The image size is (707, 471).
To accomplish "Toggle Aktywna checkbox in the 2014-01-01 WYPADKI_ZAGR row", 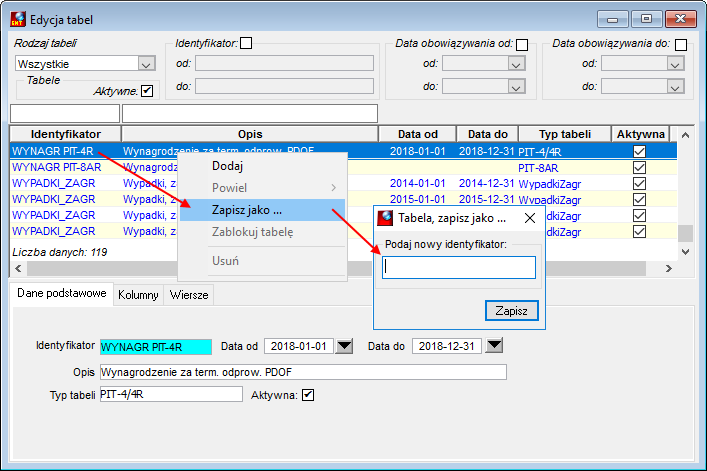I will point(639,183).
